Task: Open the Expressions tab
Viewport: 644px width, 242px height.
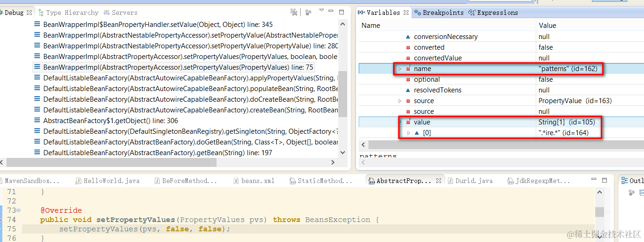Action: [x=493, y=13]
